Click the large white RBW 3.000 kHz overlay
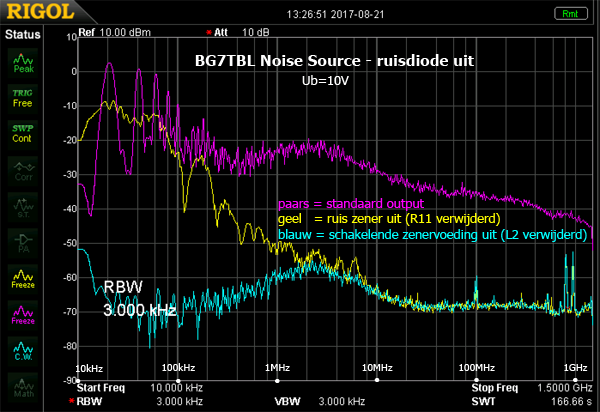This screenshot has height=412, width=600. [140, 298]
